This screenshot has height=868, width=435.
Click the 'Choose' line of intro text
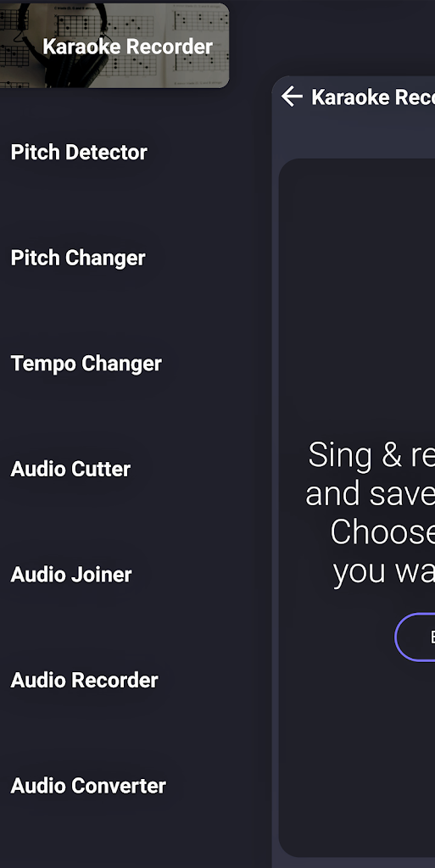click(x=382, y=532)
